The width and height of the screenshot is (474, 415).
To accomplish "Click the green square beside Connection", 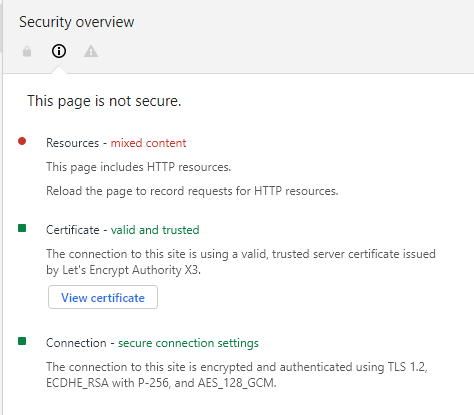I will coord(22,341).
